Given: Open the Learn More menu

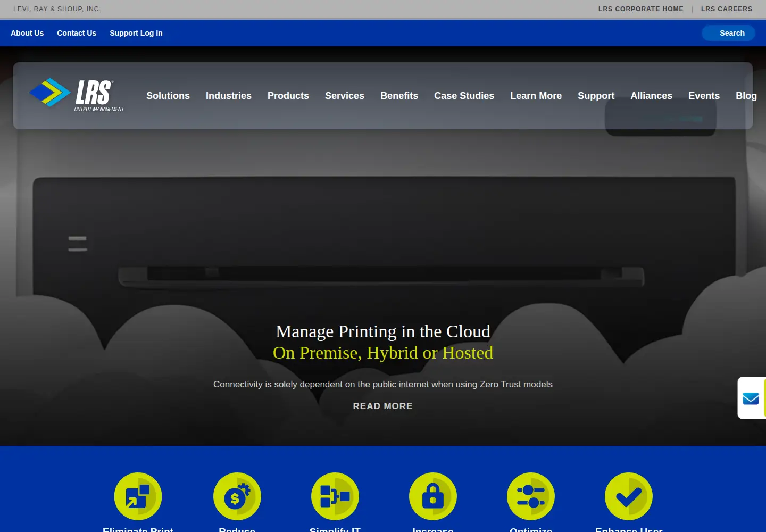Looking at the screenshot, I should [536, 96].
